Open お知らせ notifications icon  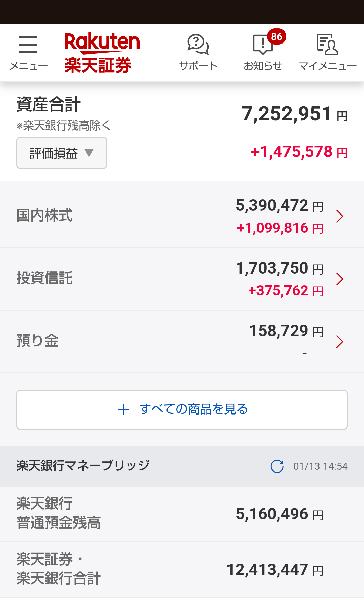click(x=263, y=45)
